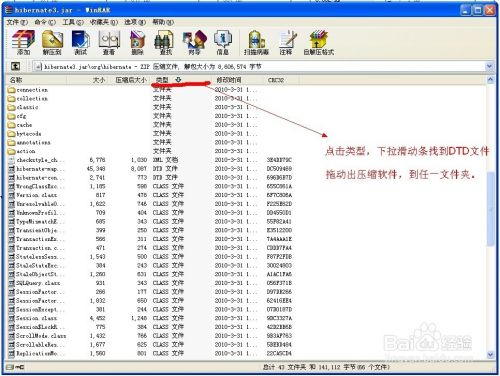Viewport: 500px width, 376px height.
Task: Select the TypeMismatchE... class file
Action: pyautogui.click(x=150, y=221)
